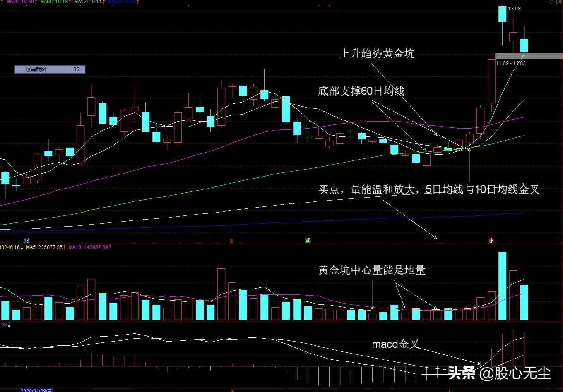Click the 11.89 - 12.03 gap price label
563x392 pixels.
pos(511,63)
